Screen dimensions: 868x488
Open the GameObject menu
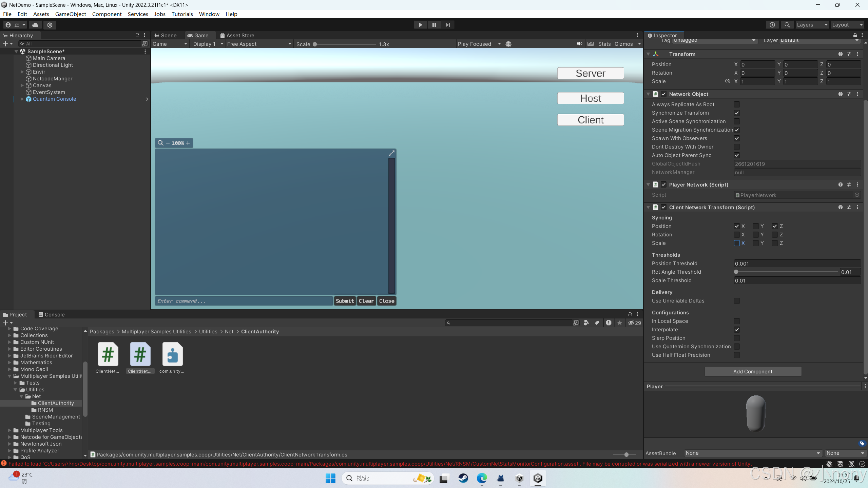pyautogui.click(x=71, y=14)
